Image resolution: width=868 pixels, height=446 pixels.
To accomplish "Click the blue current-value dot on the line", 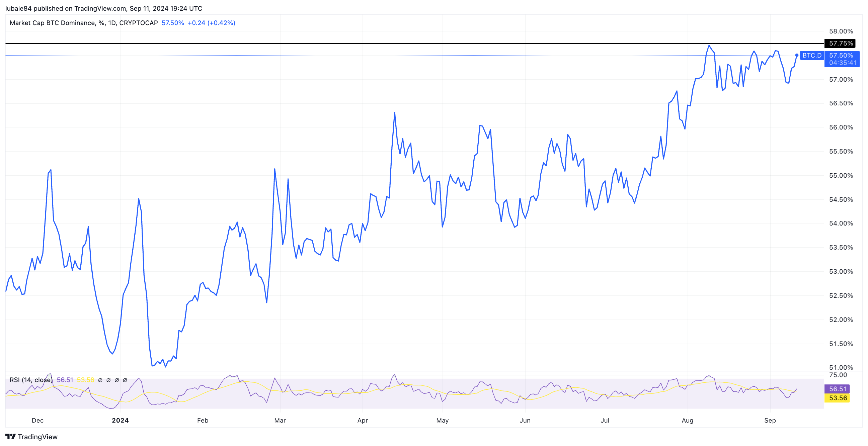I will pos(797,55).
